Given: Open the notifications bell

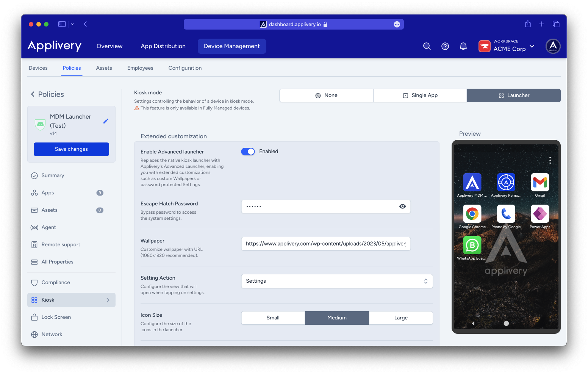Looking at the screenshot, I should (x=463, y=46).
